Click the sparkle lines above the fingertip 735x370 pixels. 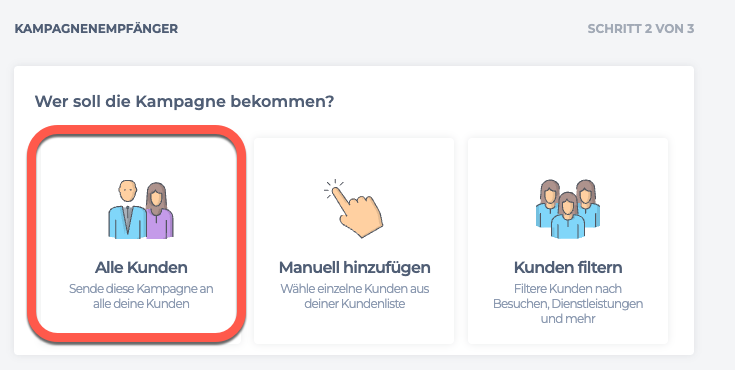coord(333,187)
